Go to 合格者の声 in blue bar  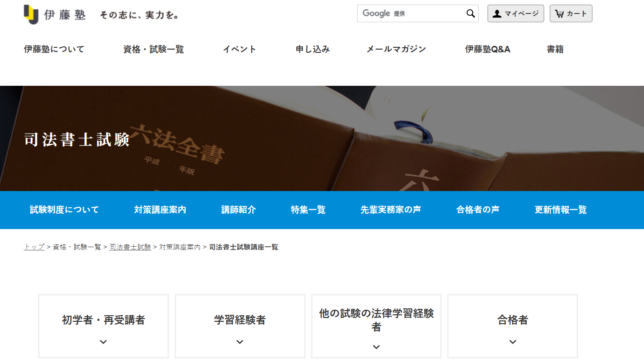click(x=478, y=210)
